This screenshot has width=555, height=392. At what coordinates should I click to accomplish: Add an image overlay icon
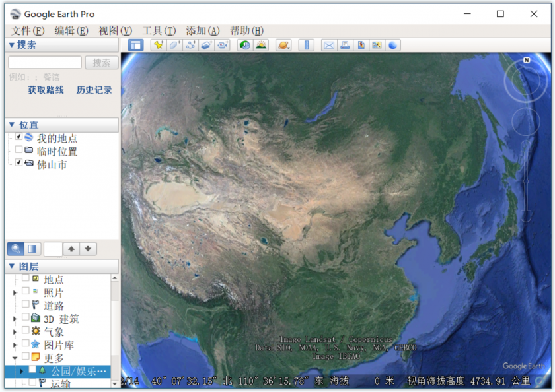pyautogui.click(x=207, y=46)
